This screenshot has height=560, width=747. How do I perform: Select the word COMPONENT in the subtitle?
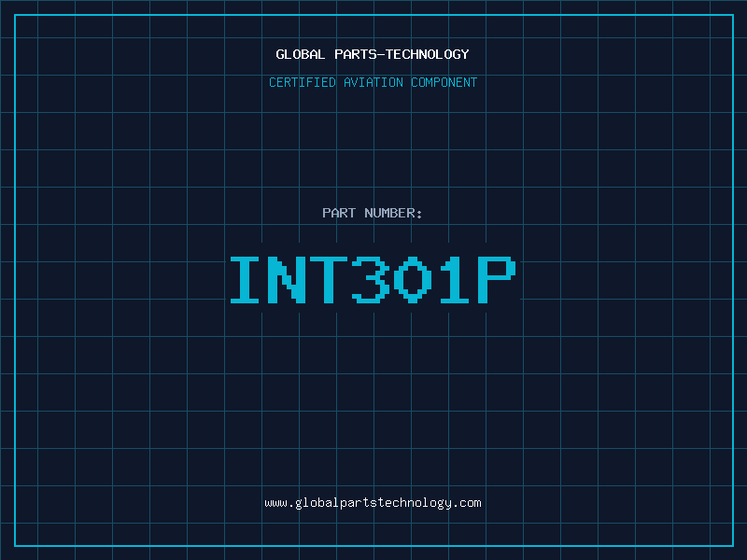444,82
